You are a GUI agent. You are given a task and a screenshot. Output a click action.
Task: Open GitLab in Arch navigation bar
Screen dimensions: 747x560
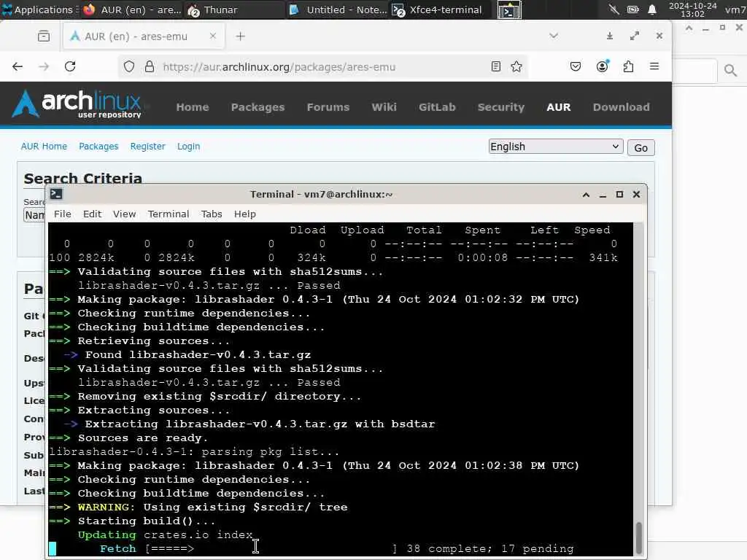click(x=438, y=107)
